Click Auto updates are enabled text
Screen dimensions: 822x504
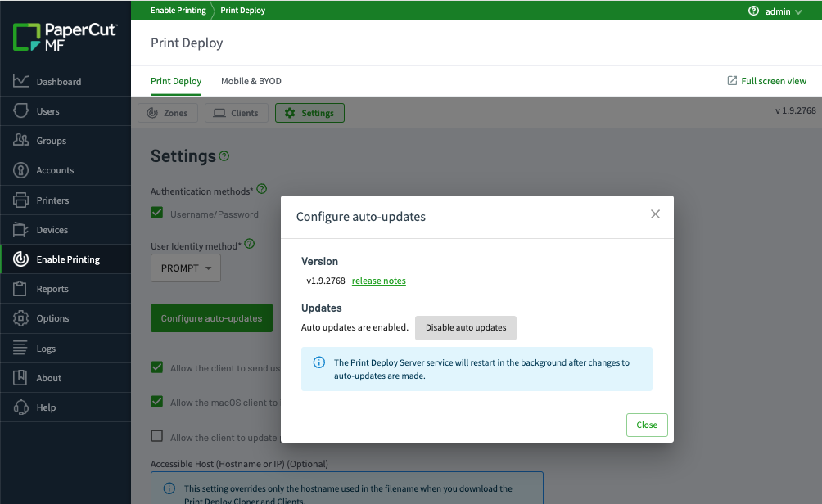click(x=355, y=327)
